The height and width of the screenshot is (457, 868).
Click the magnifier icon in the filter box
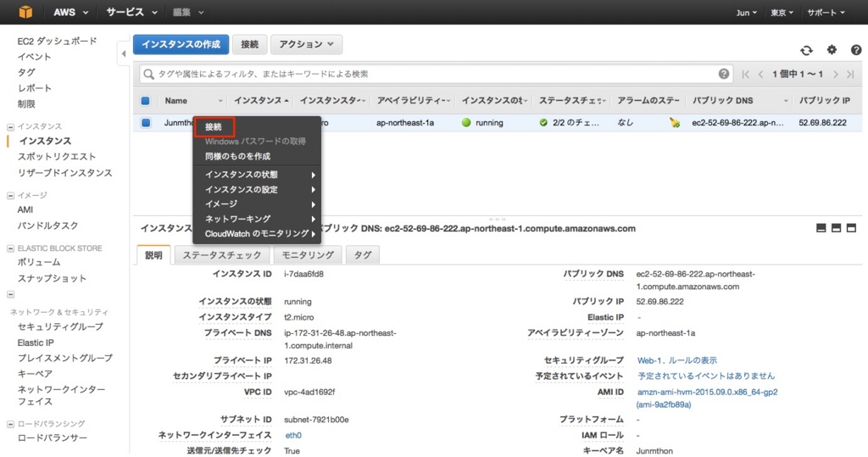(148, 74)
